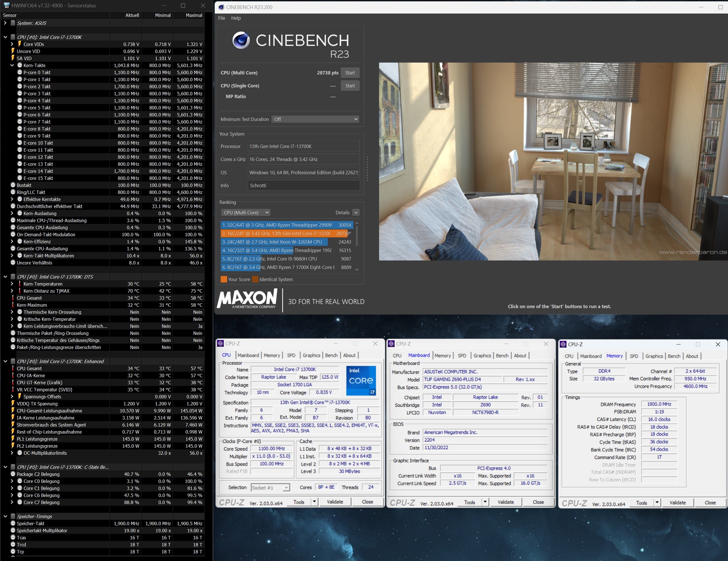The height and width of the screenshot is (561, 728).
Task: Switch to Bench tab in CPU-Z CPU window
Action: tap(331, 355)
